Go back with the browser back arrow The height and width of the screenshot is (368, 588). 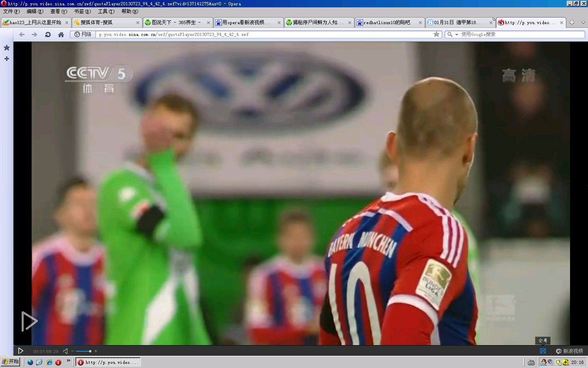[22, 35]
